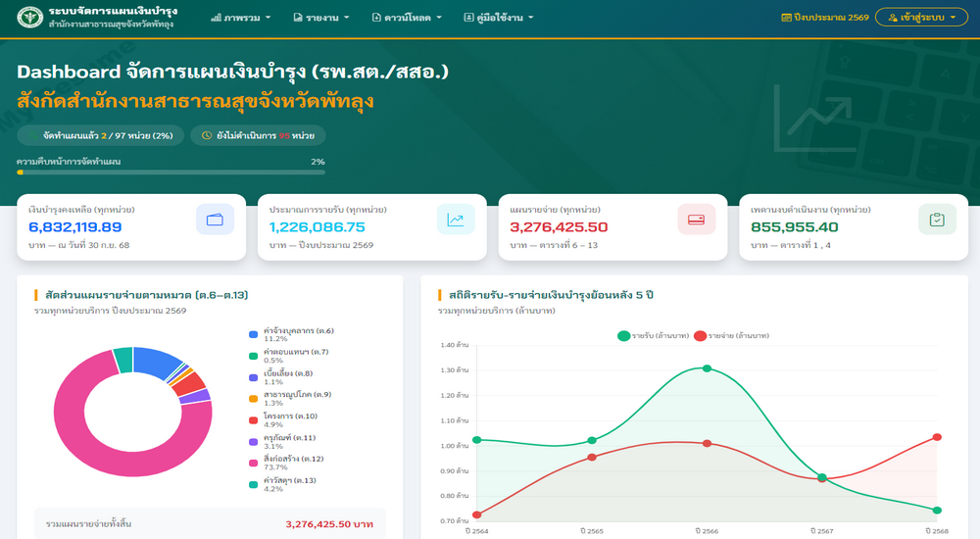Click the green รายรับ point at ปี 2568
The image size is (980, 539).
pos(937,511)
